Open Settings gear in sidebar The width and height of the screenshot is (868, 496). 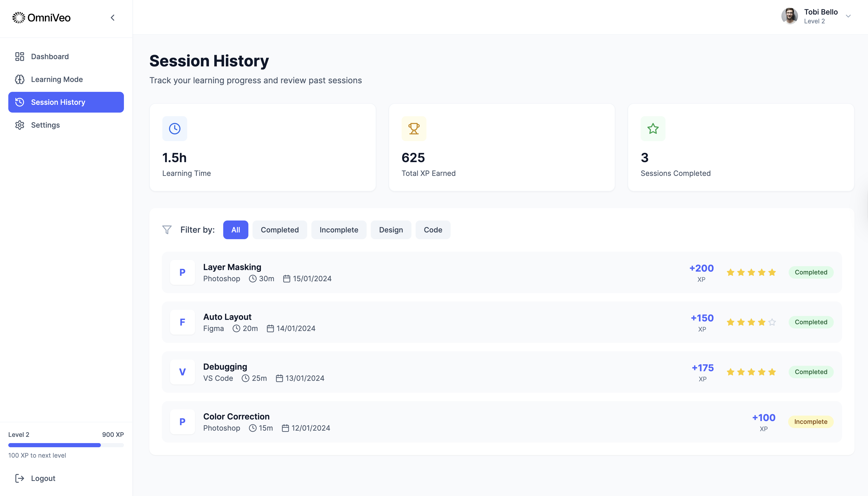pyautogui.click(x=20, y=125)
